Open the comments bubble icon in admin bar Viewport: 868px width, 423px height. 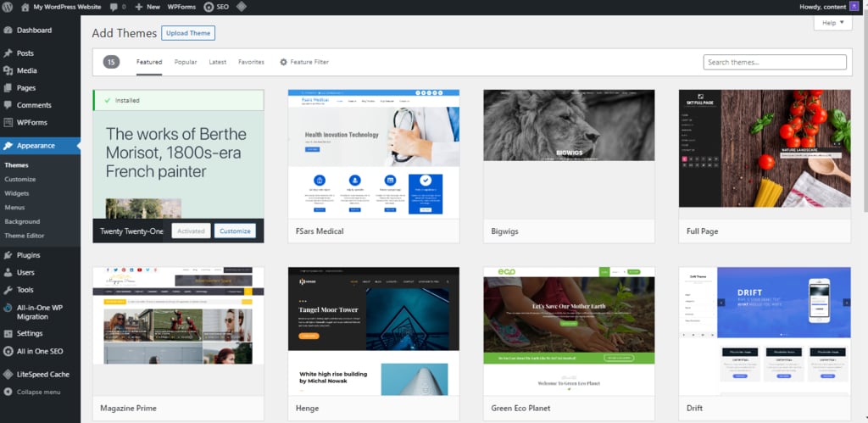(114, 7)
